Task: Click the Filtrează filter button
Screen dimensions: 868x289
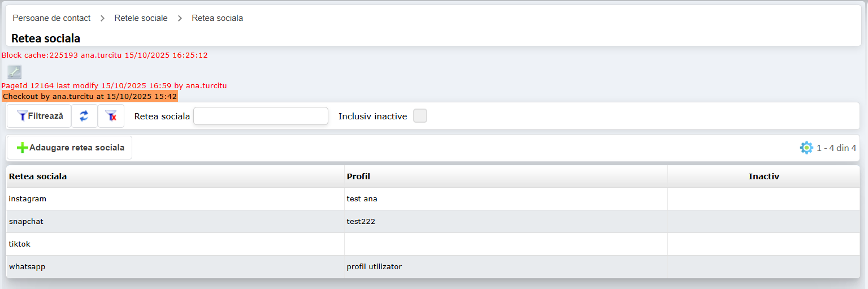Action: pyautogui.click(x=39, y=116)
